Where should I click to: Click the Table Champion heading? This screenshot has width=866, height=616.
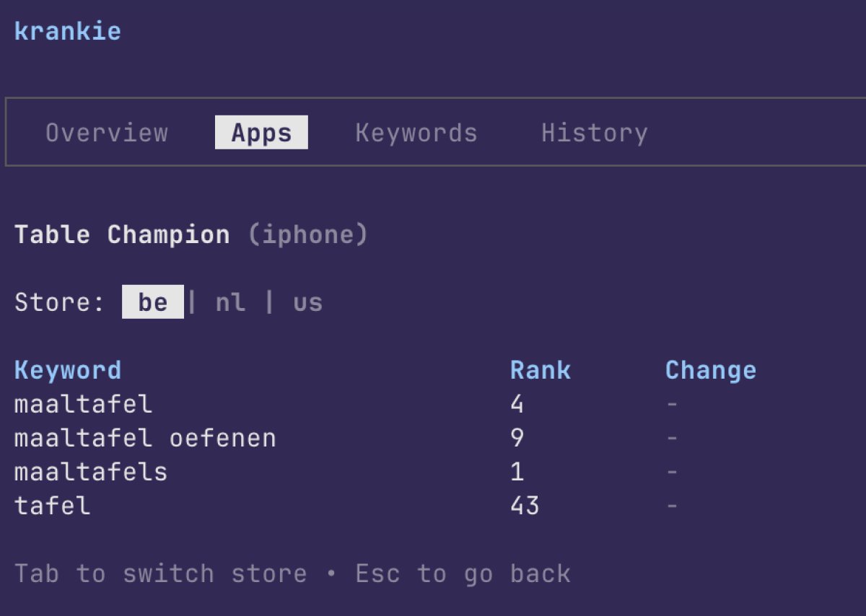click(120, 233)
